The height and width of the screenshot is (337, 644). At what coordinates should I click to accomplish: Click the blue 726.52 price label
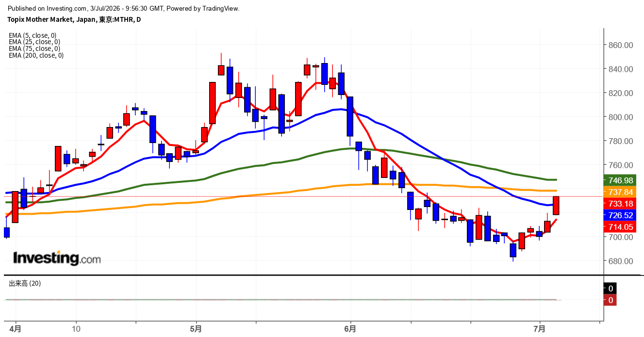(x=618, y=215)
